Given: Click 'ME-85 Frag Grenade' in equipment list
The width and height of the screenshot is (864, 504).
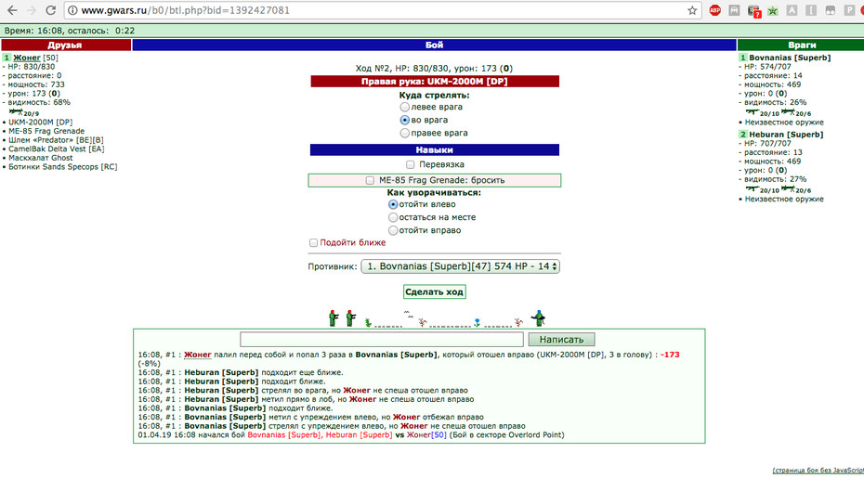Looking at the screenshot, I should tap(46, 131).
